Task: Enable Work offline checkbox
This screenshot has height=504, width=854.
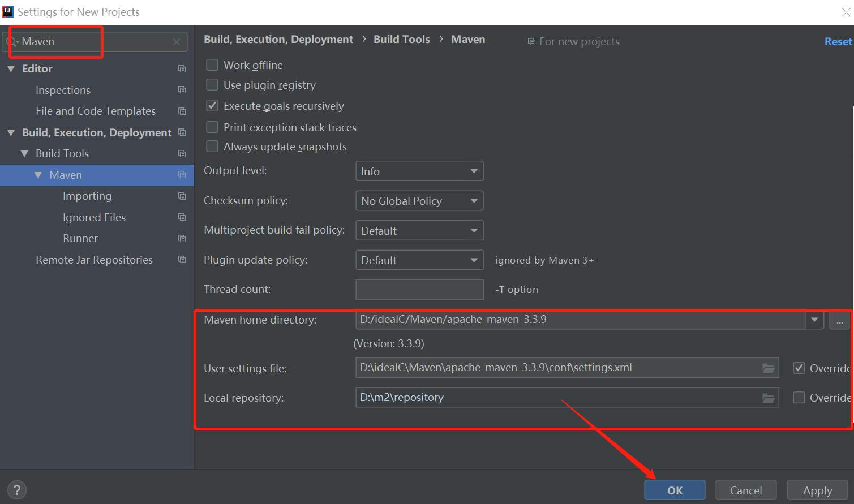Action: tap(212, 65)
